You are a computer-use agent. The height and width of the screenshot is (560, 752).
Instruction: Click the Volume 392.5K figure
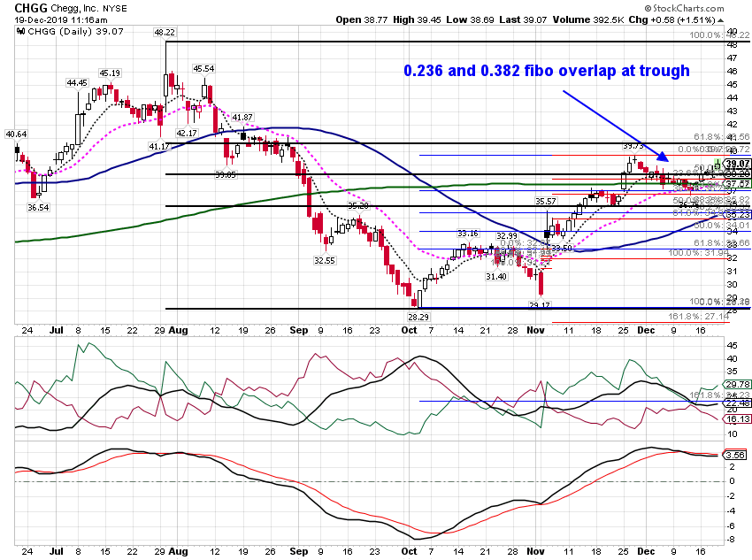588,19
